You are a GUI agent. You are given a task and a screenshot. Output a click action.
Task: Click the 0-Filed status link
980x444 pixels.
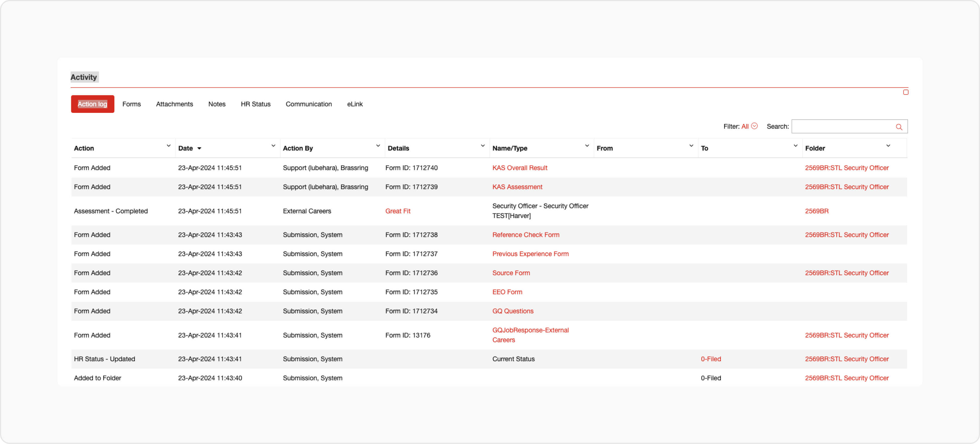coord(711,359)
